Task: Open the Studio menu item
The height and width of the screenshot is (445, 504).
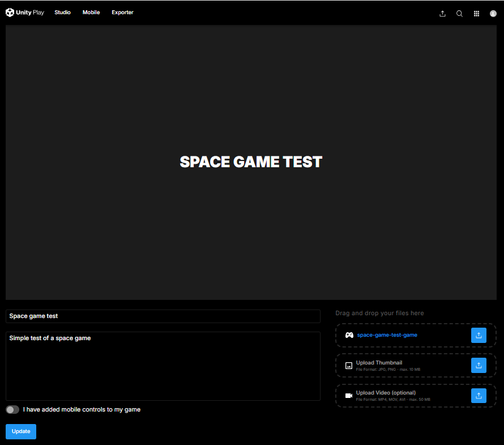Action: (x=62, y=12)
